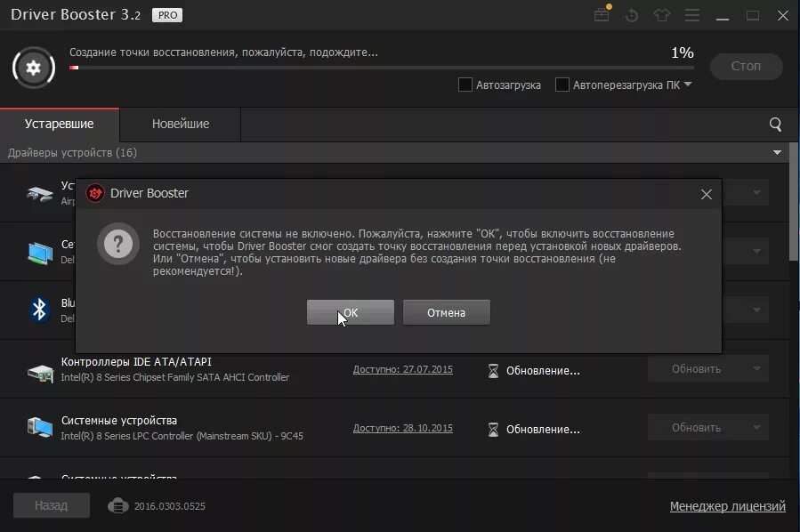This screenshot has width=800, height=532.
Task: Open Доступно: 27.07.2015 link
Action: (402, 369)
